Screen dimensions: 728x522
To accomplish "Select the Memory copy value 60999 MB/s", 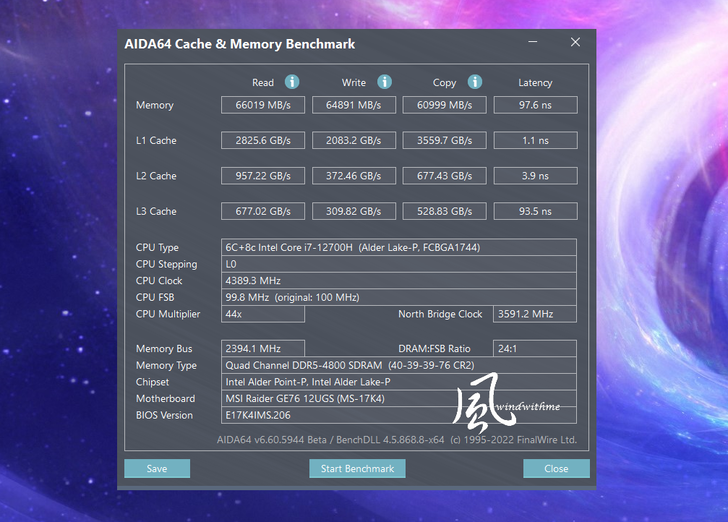I will 444,105.
